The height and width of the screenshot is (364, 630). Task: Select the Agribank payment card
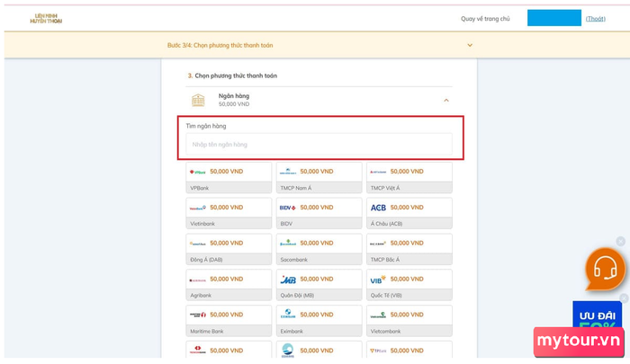tap(229, 285)
